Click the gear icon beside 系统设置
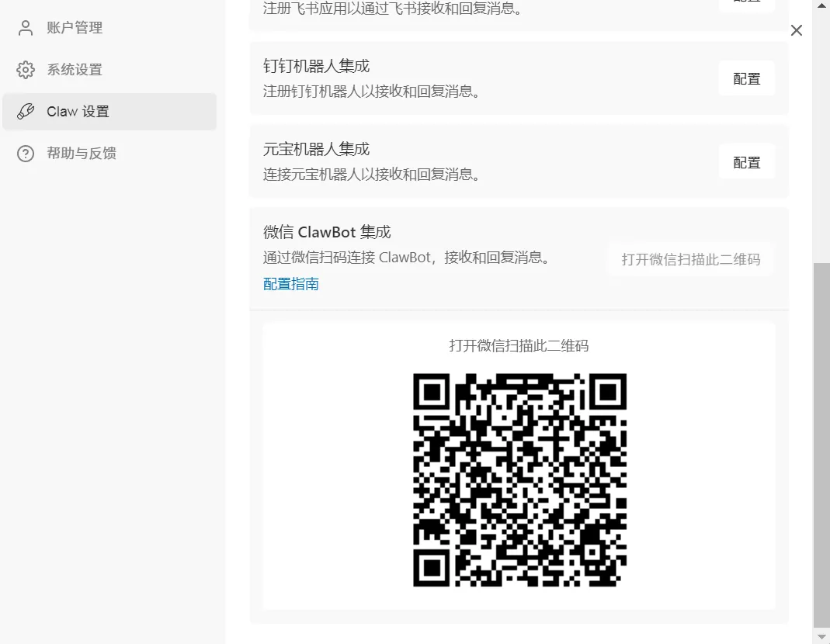The width and height of the screenshot is (830, 644). click(x=26, y=69)
